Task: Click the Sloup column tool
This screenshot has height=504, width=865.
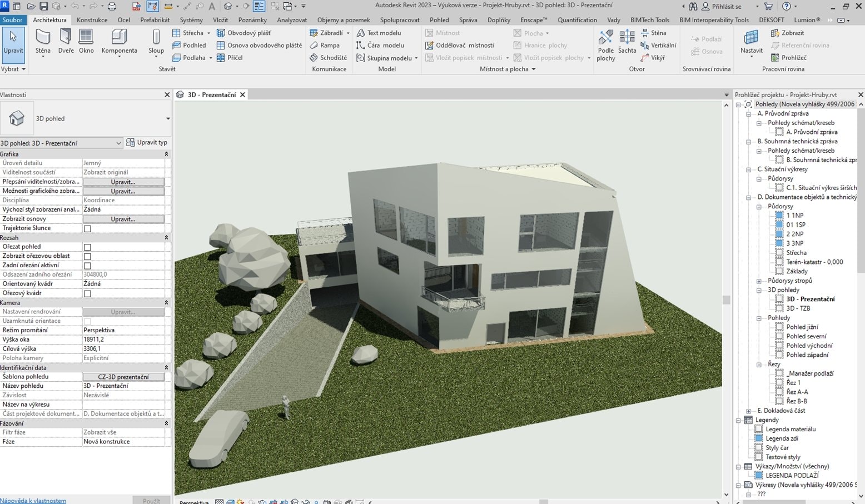Action: [156, 42]
